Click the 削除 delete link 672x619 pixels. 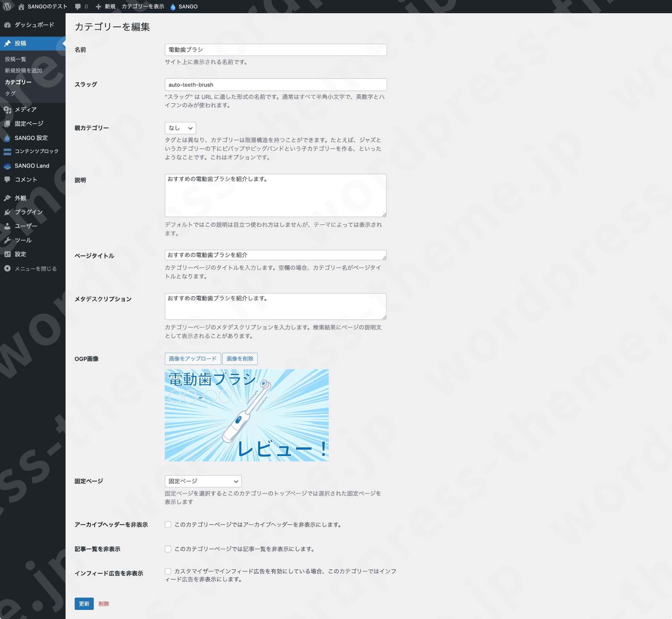click(104, 604)
